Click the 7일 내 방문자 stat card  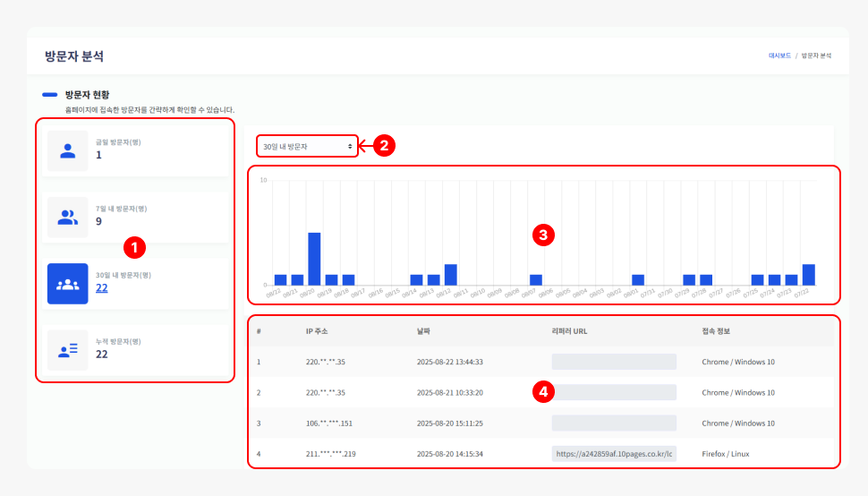click(134, 216)
